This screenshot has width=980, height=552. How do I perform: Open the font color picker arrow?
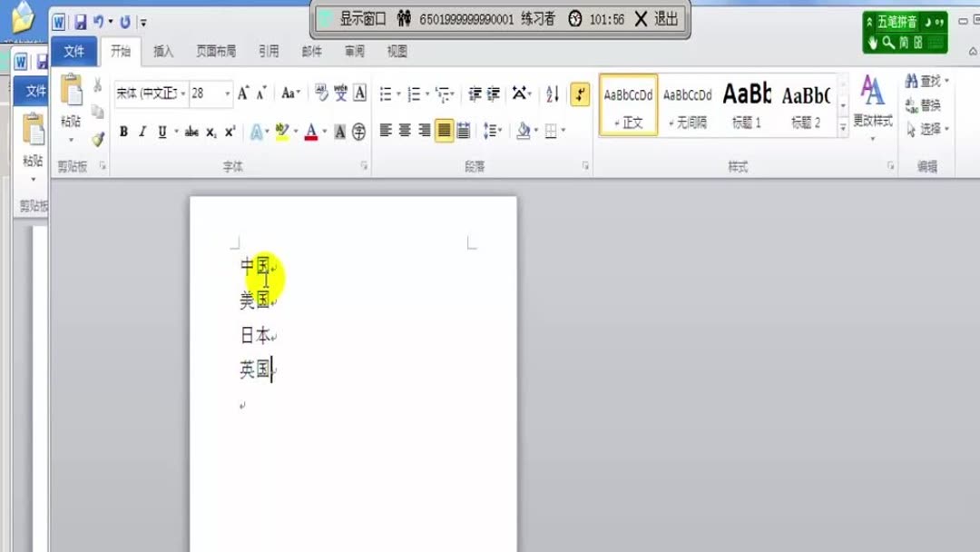pyautogui.click(x=324, y=130)
